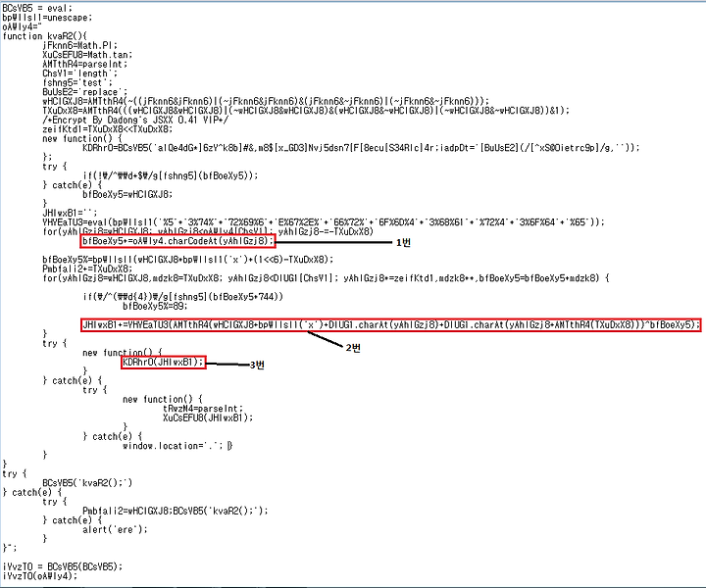Click the line starting "wHCIGXJ8=AMTthR4(~(("

(266, 101)
